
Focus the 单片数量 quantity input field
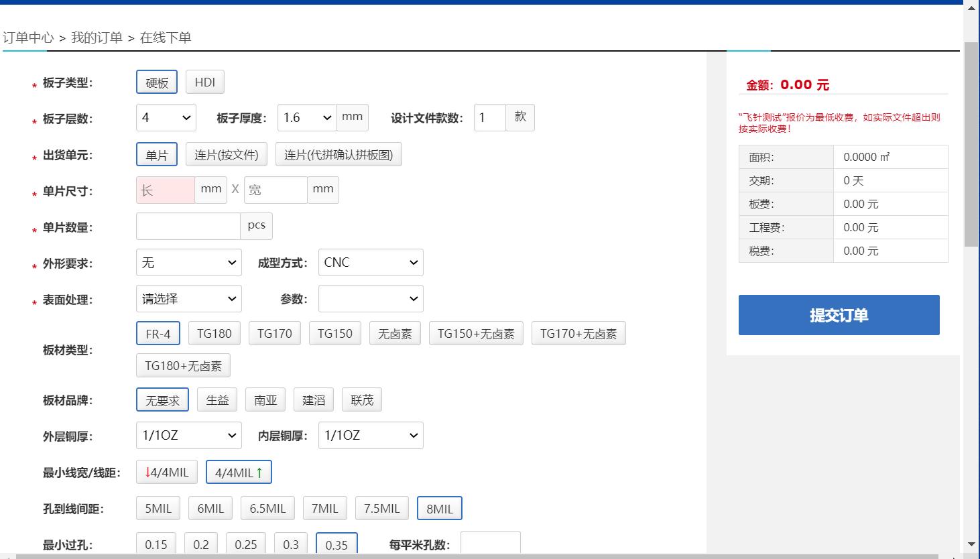(x=188, y=227)
